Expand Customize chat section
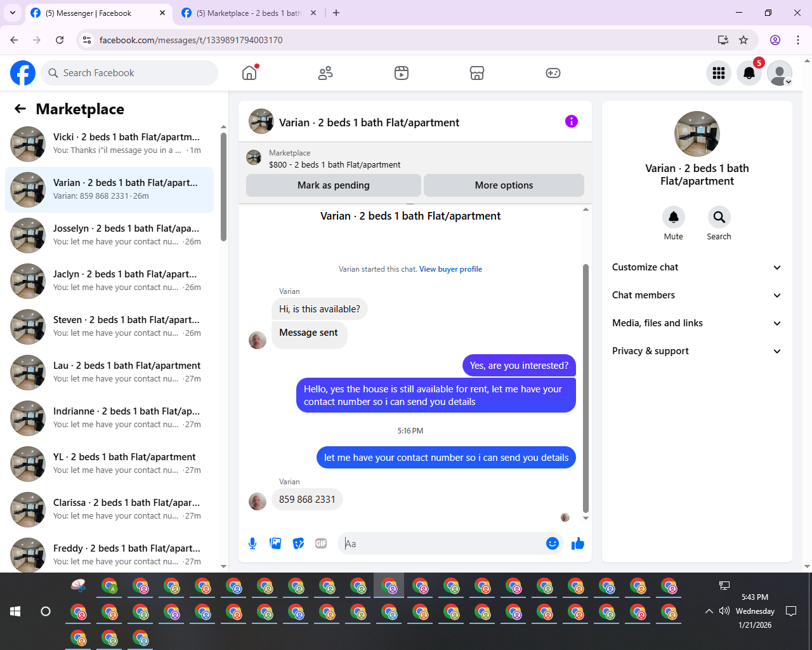 pos(697,267)
